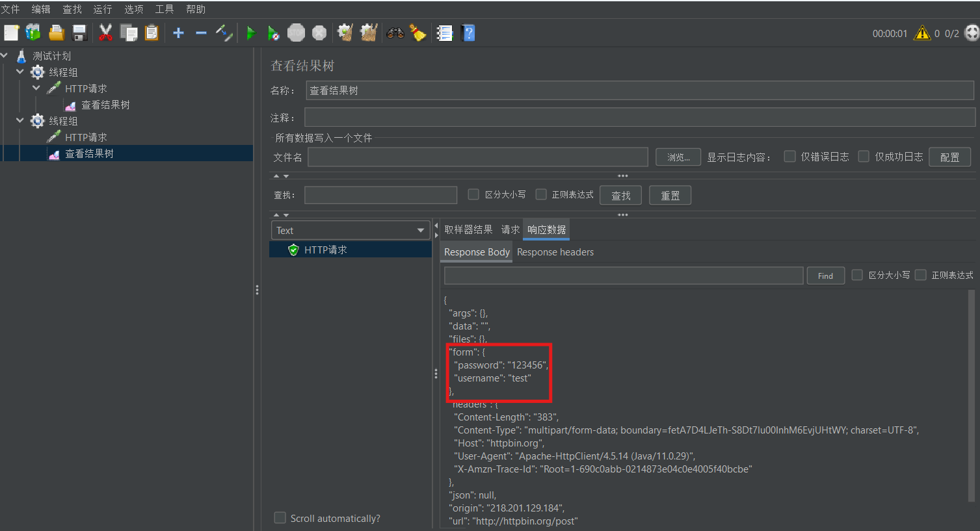Reset search with yellow broom icon
This screenshot has width=980, height=531.
pyautogui.click(x=417, y=32)
